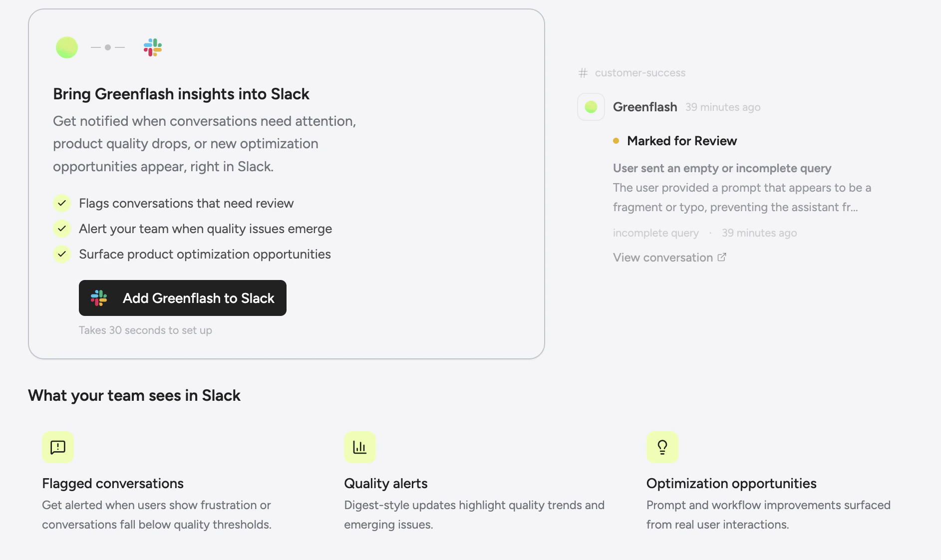Click the Slack icon inside the dark button

click(x=99, y=298)
